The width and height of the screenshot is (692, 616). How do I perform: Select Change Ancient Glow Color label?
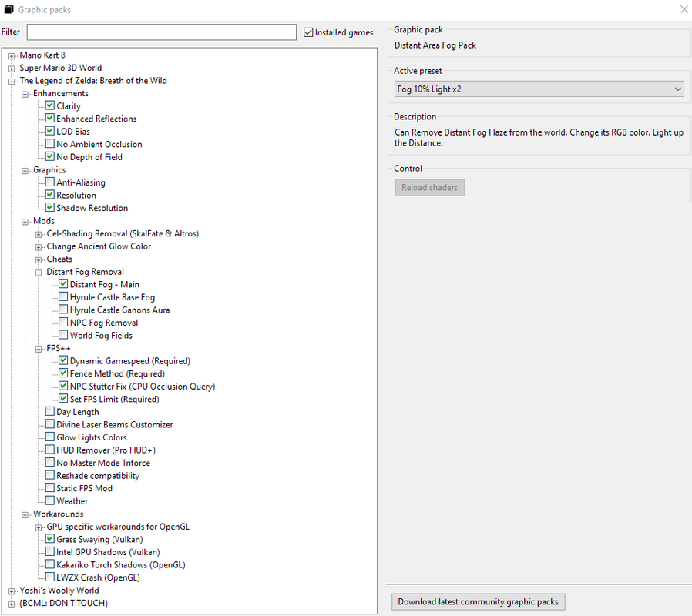[x=99, y=246]
